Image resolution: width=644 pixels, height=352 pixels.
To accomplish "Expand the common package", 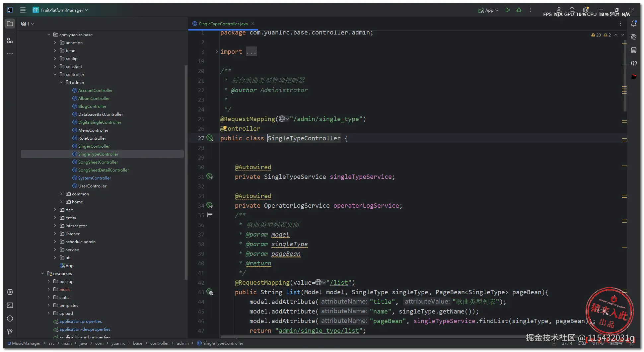I will click(61, 194).
